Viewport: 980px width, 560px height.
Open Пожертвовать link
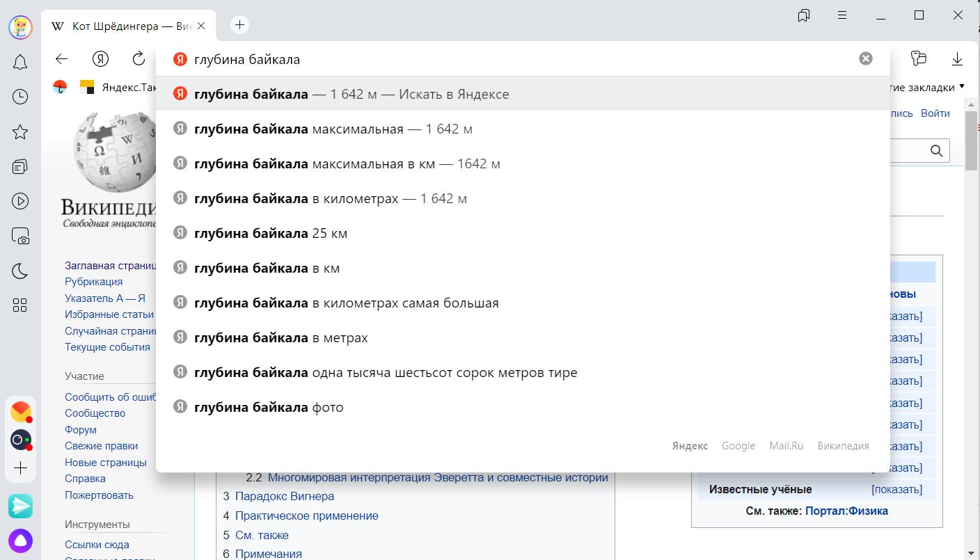pos(99,495)
